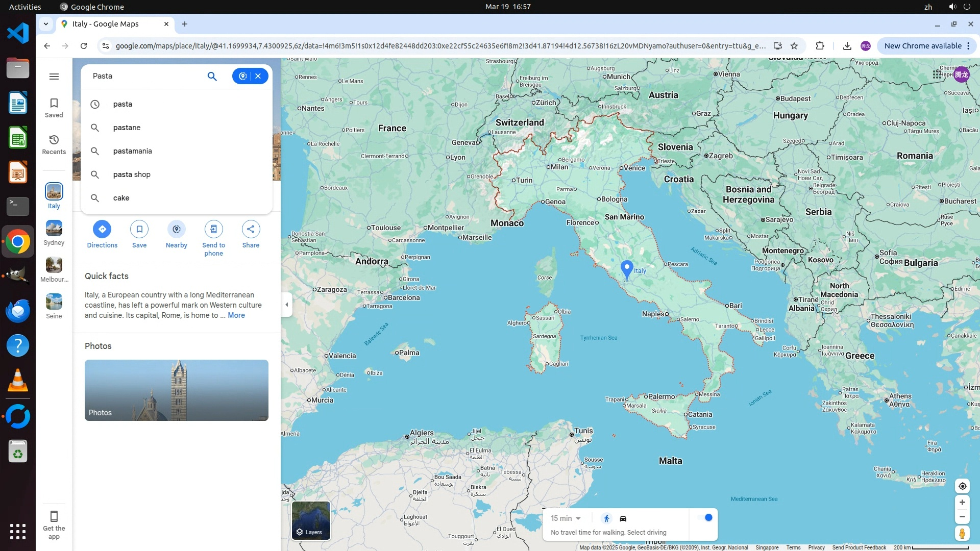
Task: Choose the pastamania search suggestion
Action: (x=133, y=151)
